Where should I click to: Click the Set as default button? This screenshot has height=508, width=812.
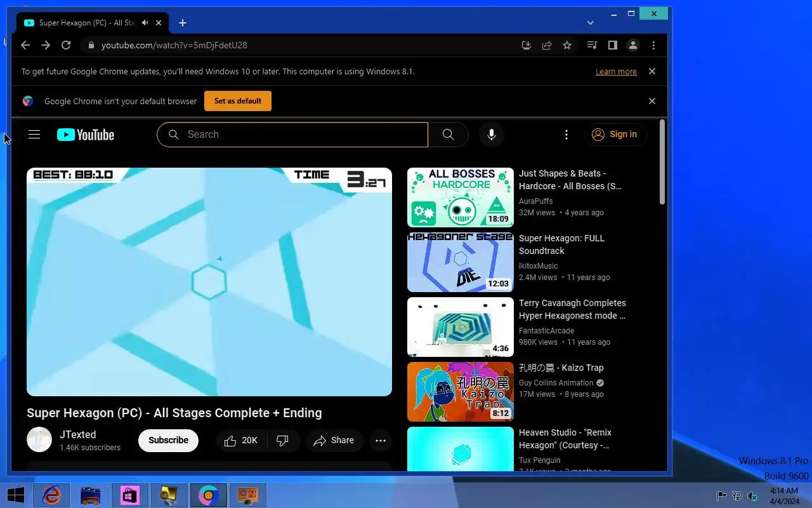(x=238, y=101)
